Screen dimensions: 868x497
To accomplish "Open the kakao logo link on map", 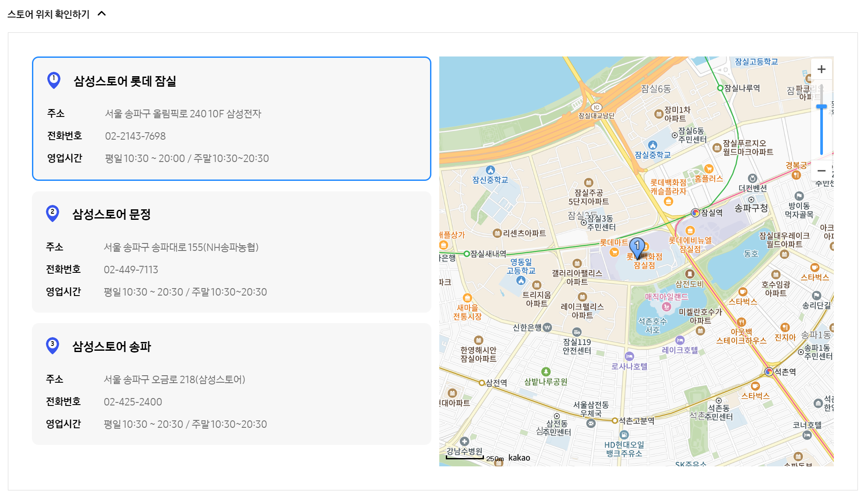I will pyautogui.click(x=519, y=458).
